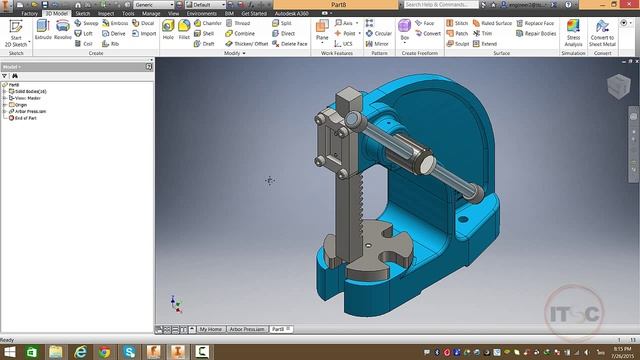This screenshot has width=640, height=360.
Task: Choose the Chamfer tool
Action: [x=208, y=23]
